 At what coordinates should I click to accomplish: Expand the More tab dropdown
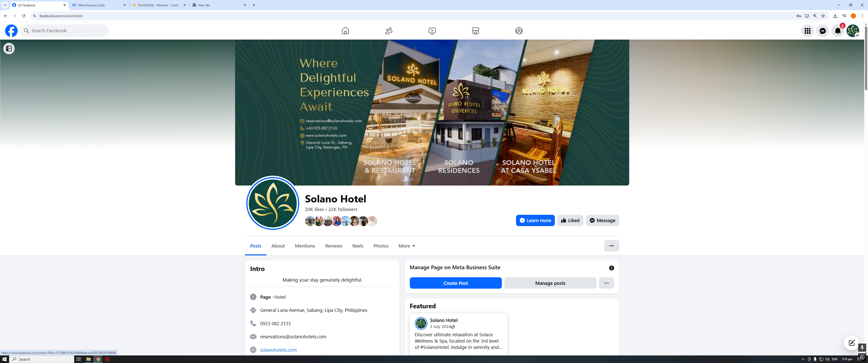[407, 246]
